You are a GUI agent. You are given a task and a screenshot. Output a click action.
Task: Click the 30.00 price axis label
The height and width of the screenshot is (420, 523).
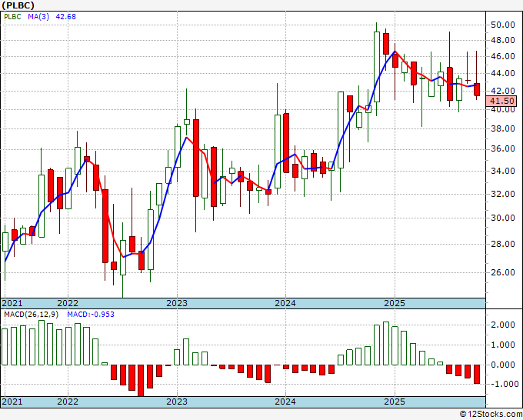pyautogui.click(x=502, y=218)
